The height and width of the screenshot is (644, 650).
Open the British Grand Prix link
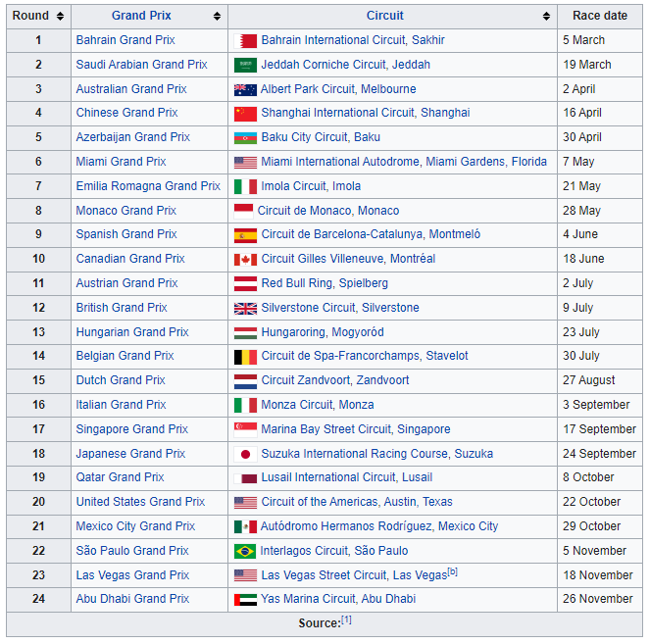coord(122,308)
